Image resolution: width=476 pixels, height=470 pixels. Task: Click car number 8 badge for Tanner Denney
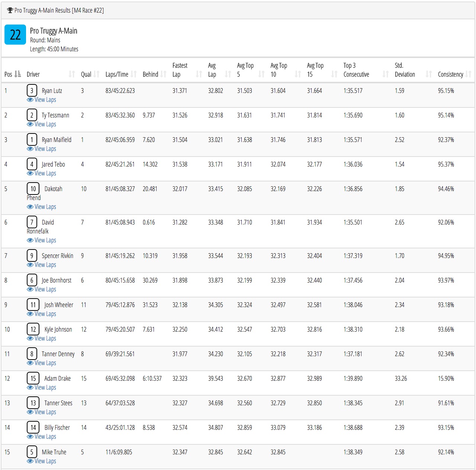(32, 354)
